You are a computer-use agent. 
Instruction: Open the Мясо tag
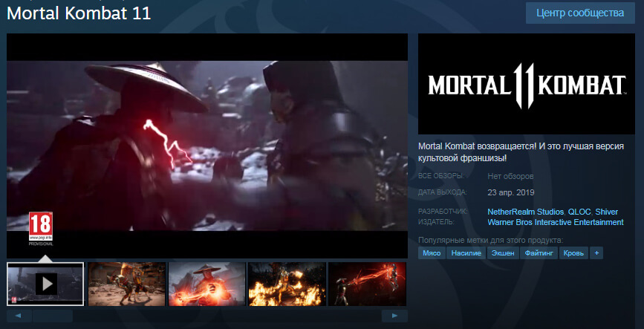432,253
